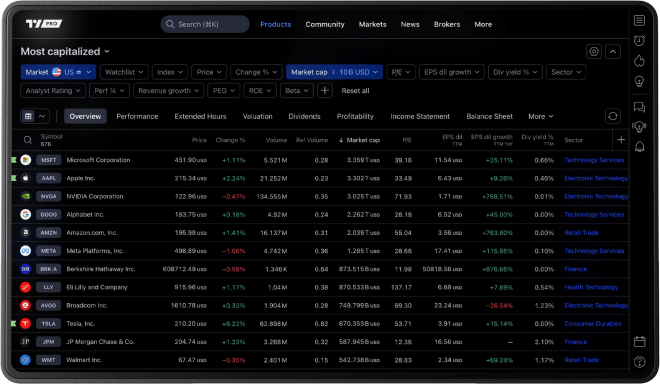Image resolution: width=660 pixels, height=385 pixels.
Task: Click Reset all filters
Action: (355, 90)
